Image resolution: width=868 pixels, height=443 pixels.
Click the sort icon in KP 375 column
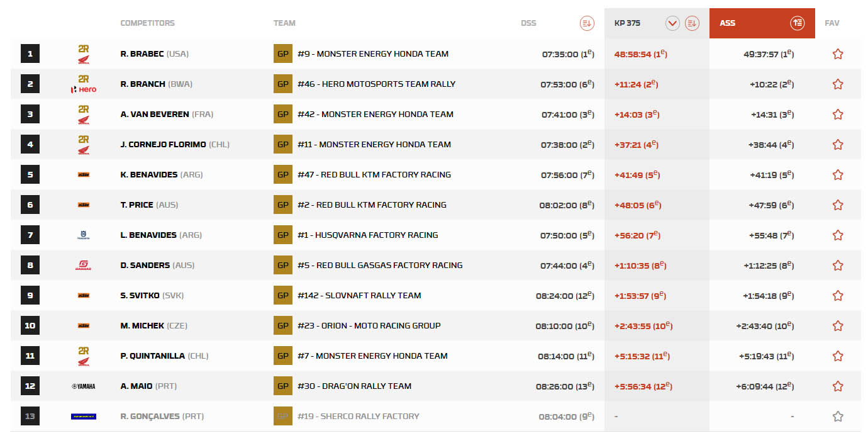(x=692, y=23)
